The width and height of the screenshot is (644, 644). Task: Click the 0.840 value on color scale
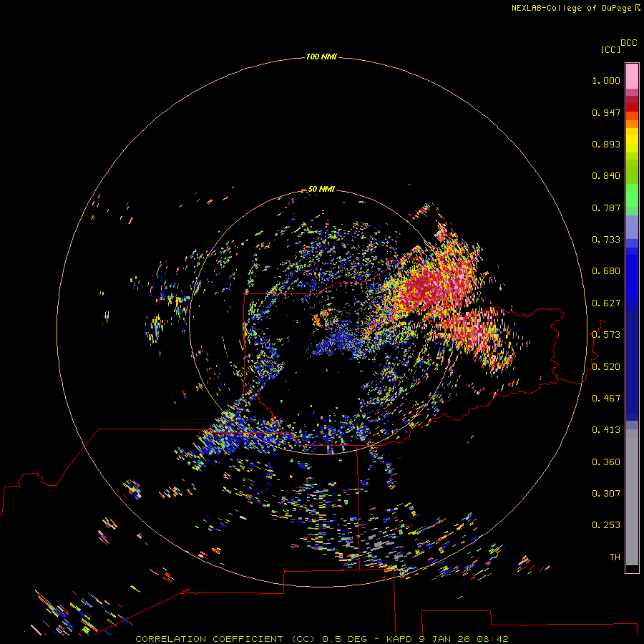pos(606,176)
